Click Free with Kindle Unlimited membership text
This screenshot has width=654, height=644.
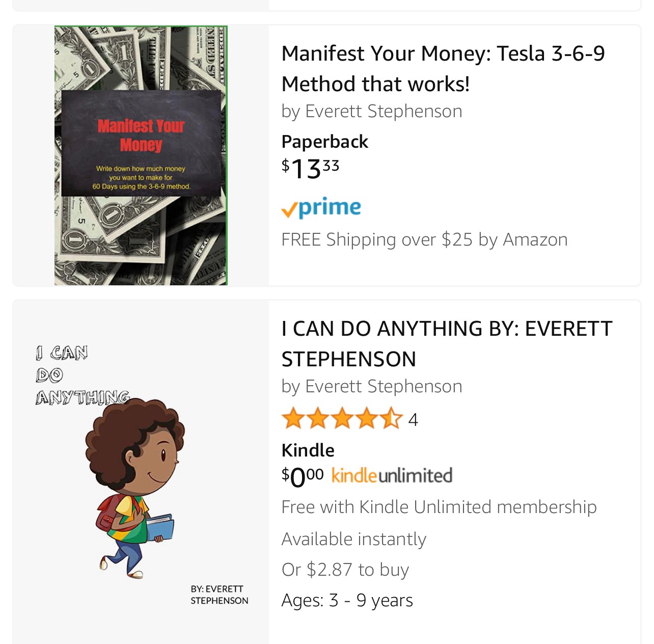tap(439, 507)
